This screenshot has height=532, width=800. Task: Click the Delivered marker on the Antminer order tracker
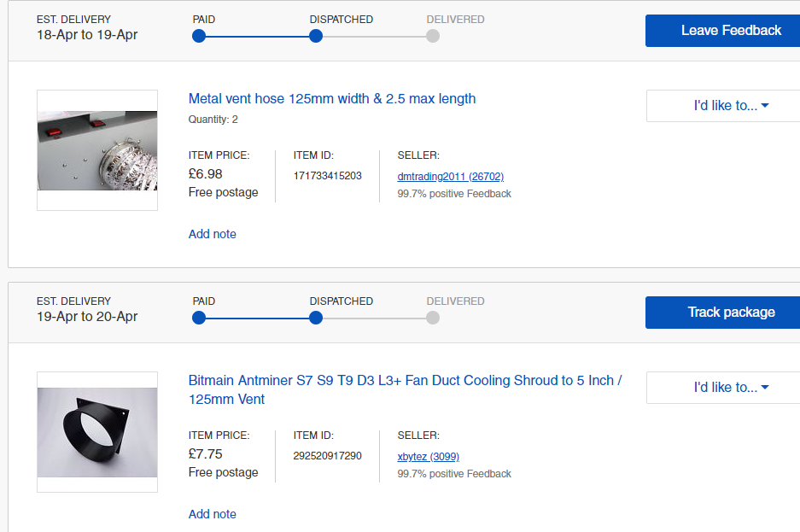[432, 318]
